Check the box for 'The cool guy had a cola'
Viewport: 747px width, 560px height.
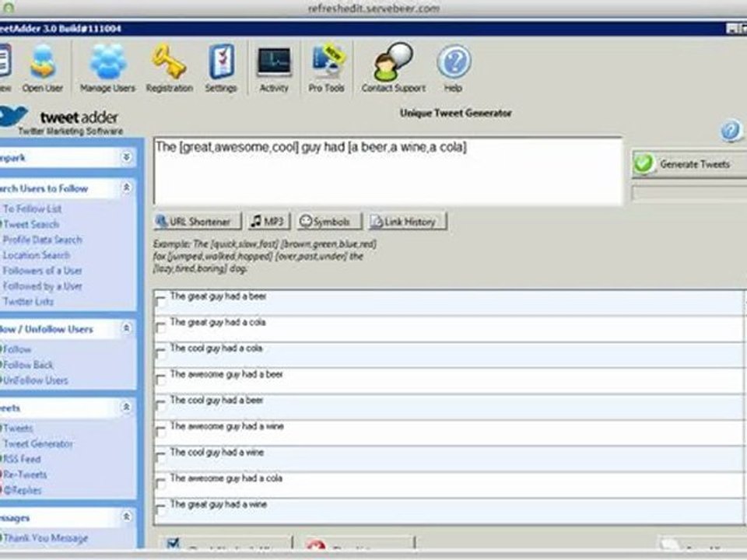pyautogui.click(x=160, y=354)
